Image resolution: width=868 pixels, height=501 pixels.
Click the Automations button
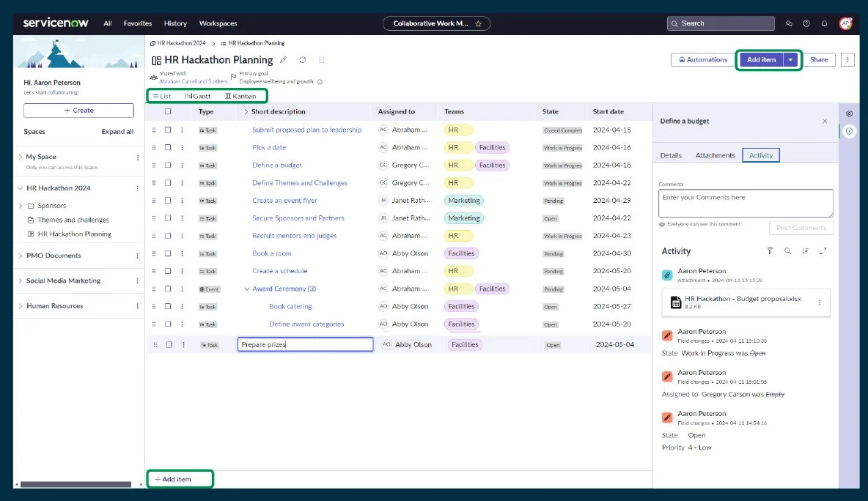[702, 60]
